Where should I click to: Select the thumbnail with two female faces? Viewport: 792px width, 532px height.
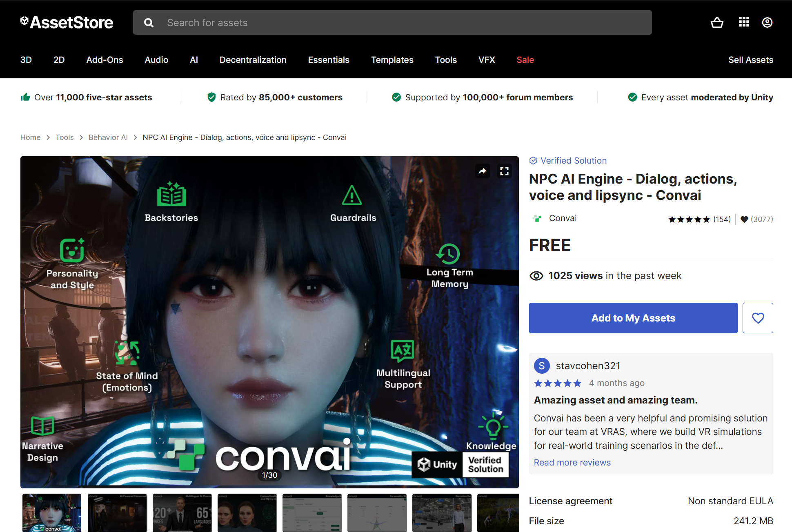coord(247,513)
